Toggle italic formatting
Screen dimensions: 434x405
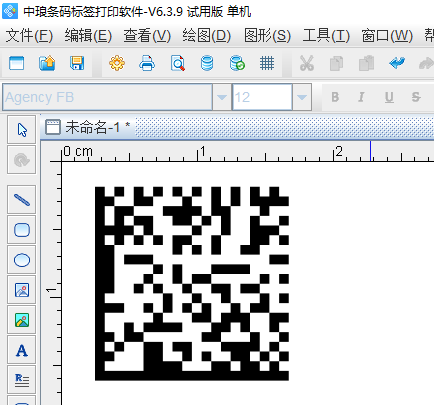pos(361,97)
